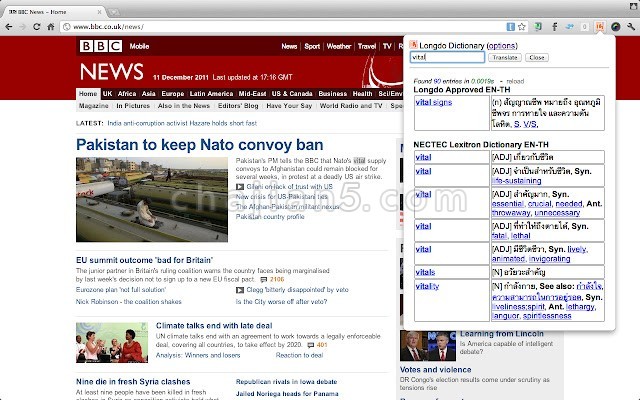640x400 pixels.
Task: Open headline 'Pakistan to keep Nato convoy ban'
Action: 200,145
